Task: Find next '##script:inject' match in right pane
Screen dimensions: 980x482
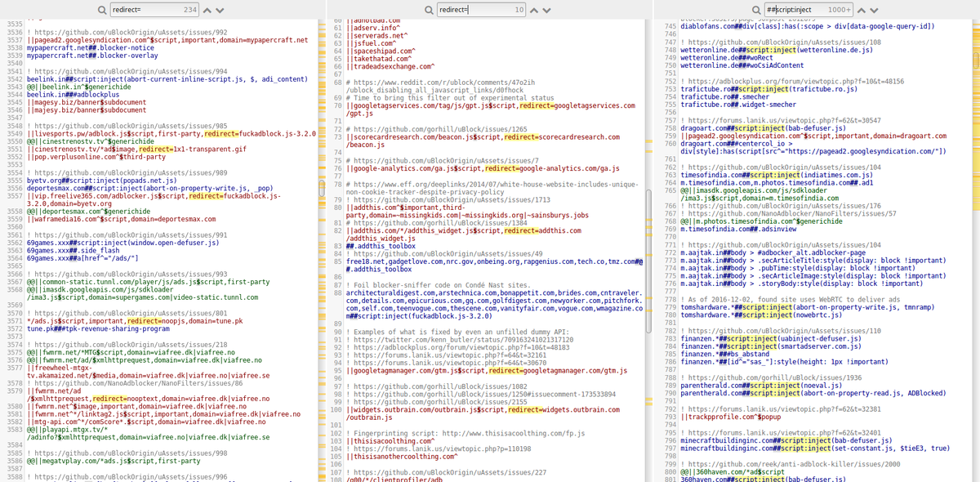Action: 875,10
